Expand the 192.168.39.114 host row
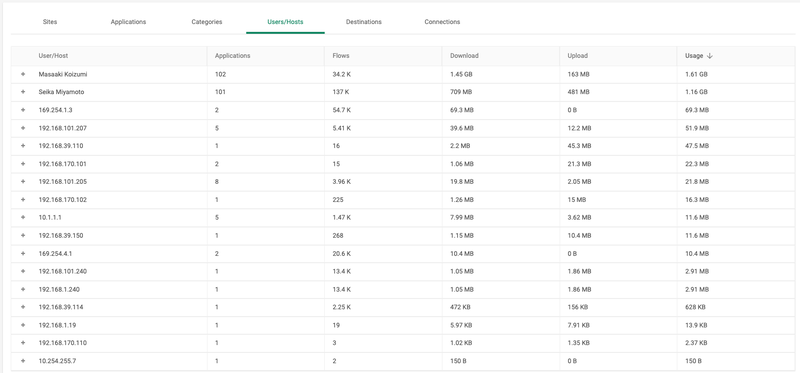Screen dimensions: 800x373 (23, 307)
